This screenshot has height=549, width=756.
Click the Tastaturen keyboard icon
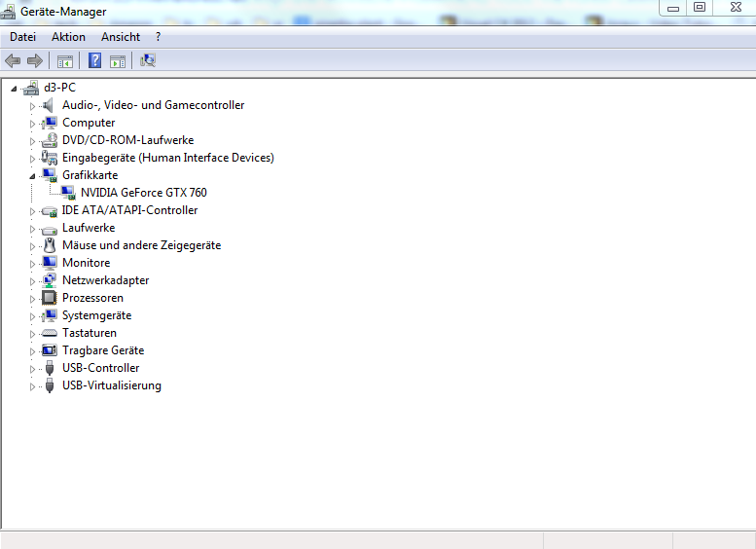coord(50,333)
